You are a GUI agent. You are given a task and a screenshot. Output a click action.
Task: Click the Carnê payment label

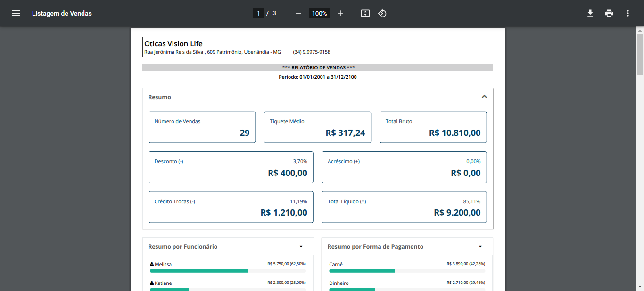336,264
